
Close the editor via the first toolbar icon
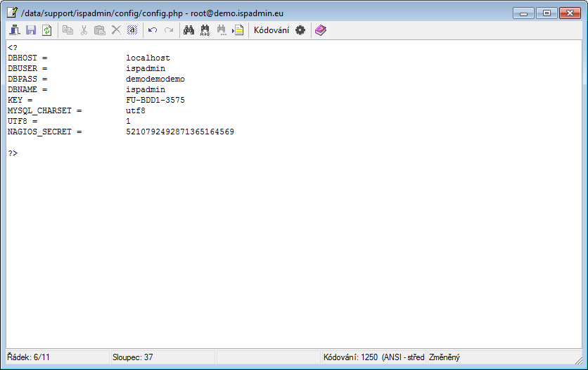[x=15, y=30]
